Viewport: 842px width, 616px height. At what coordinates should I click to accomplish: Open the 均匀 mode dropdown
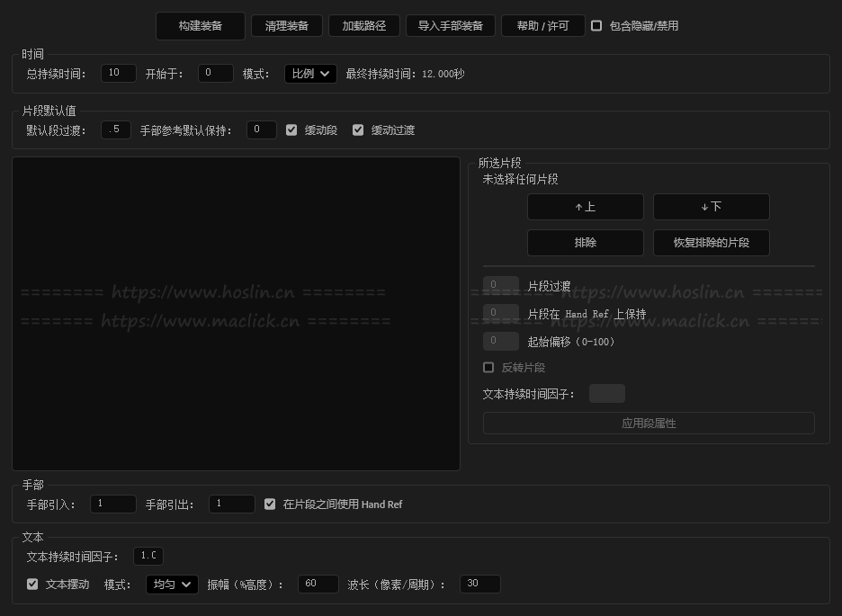click(x=172, y=585)
